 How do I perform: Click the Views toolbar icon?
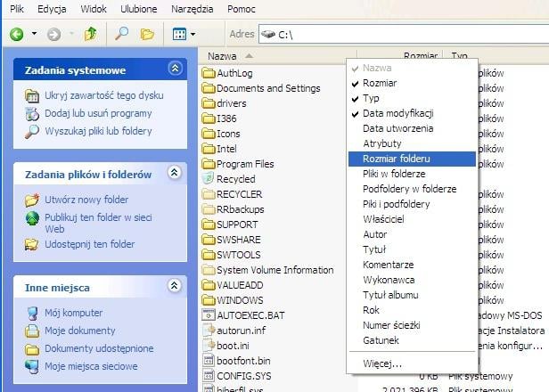click(179, 34)
